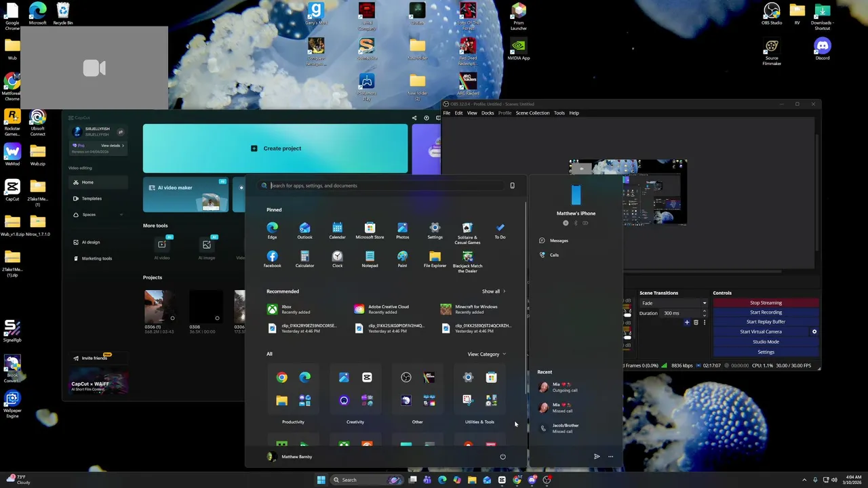Open Productivity app category folder
This screenshot has height=488, width=868.
(293, 389)
